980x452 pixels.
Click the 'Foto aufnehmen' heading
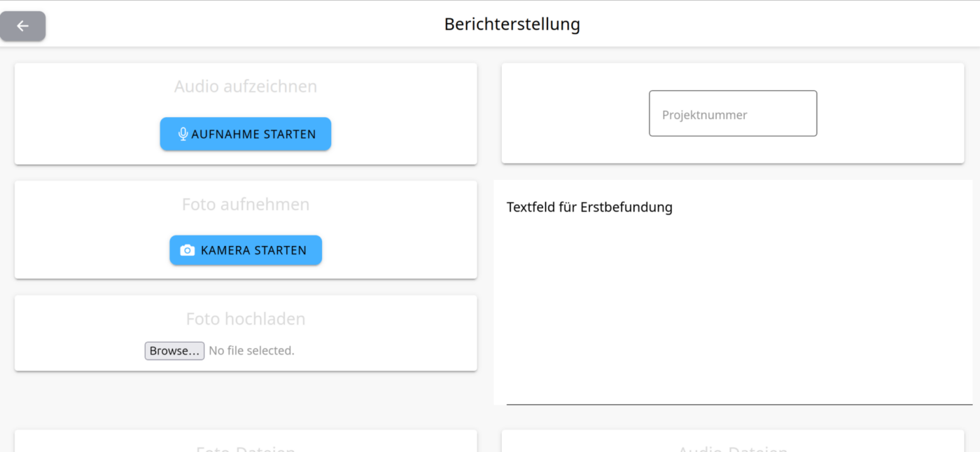246,205
